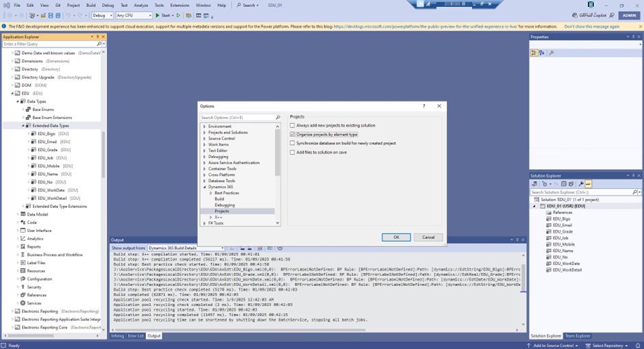Click Cancel in the Options dialog

428,237
